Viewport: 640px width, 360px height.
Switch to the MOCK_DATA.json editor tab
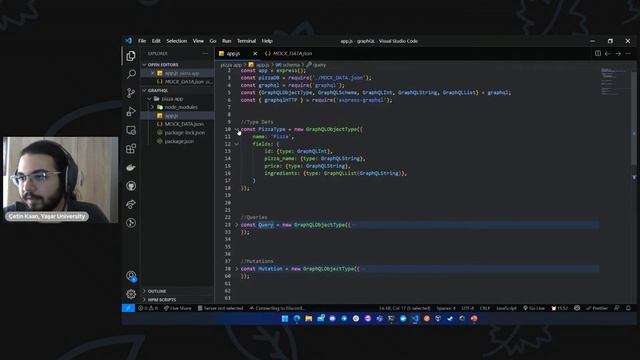[289, 53]
